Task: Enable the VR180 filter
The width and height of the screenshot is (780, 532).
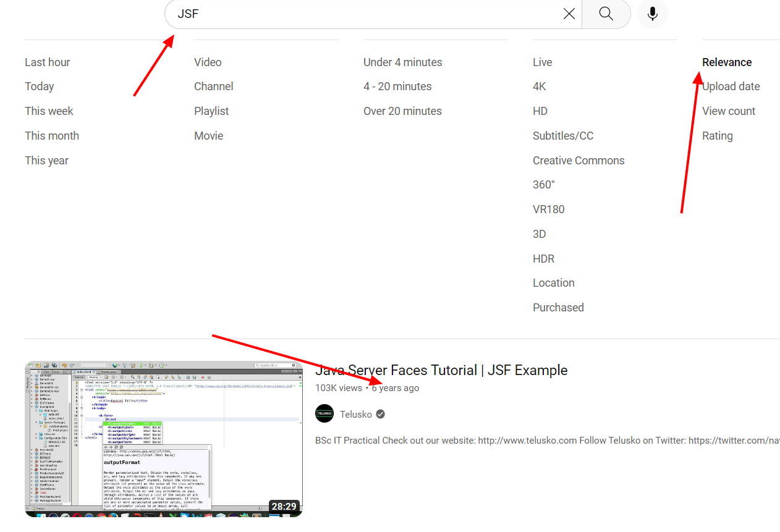Action: 549,209
